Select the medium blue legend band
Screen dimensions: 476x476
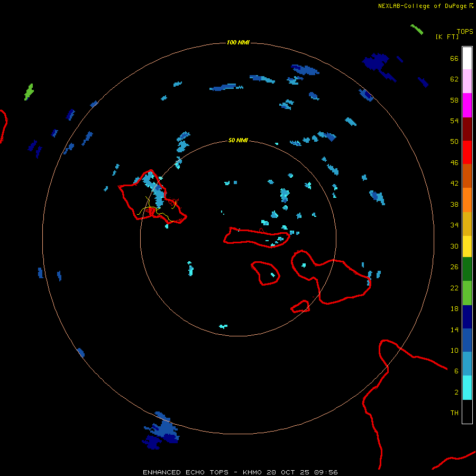tap(467, 340)
